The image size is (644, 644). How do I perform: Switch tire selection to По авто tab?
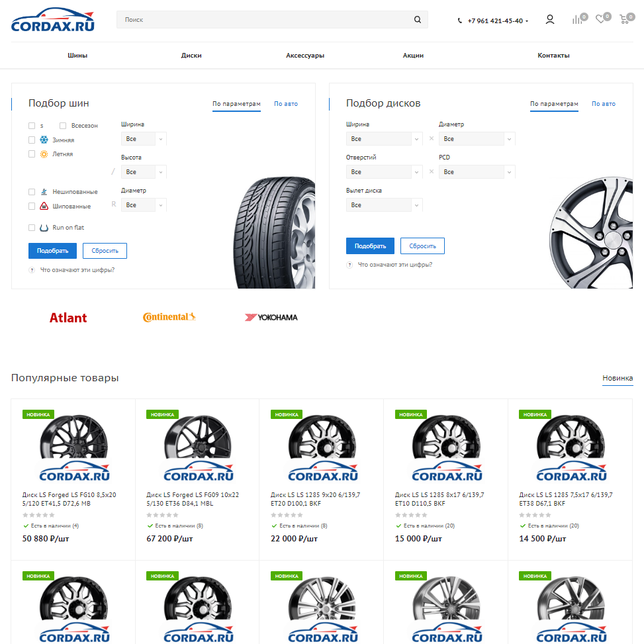point(286,104)
